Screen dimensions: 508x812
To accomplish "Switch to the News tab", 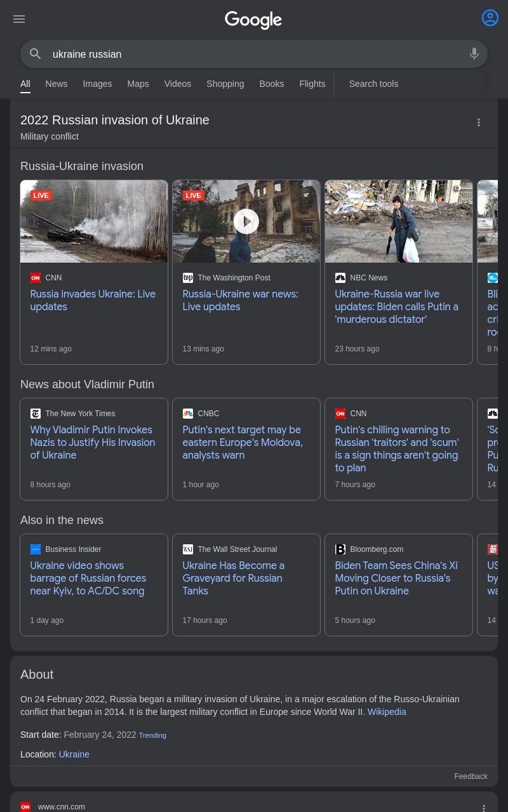I will tap(57, 84).
